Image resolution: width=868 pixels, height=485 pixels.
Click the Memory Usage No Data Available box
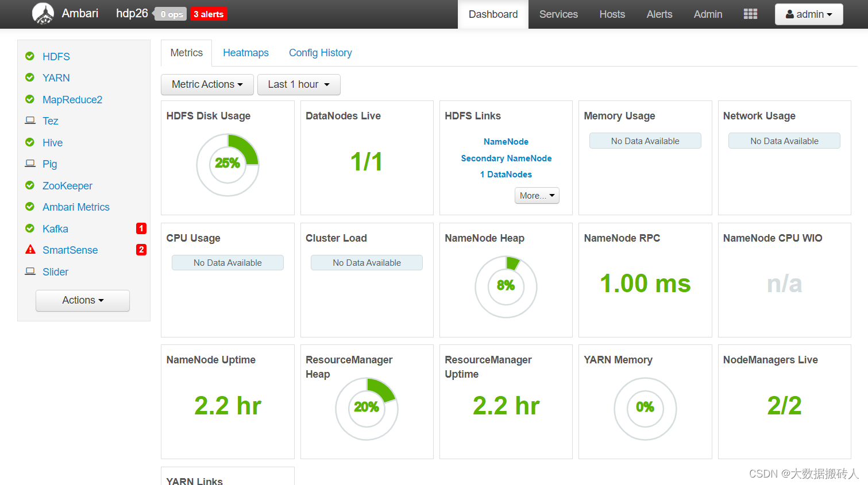click(x=645, y=141)
